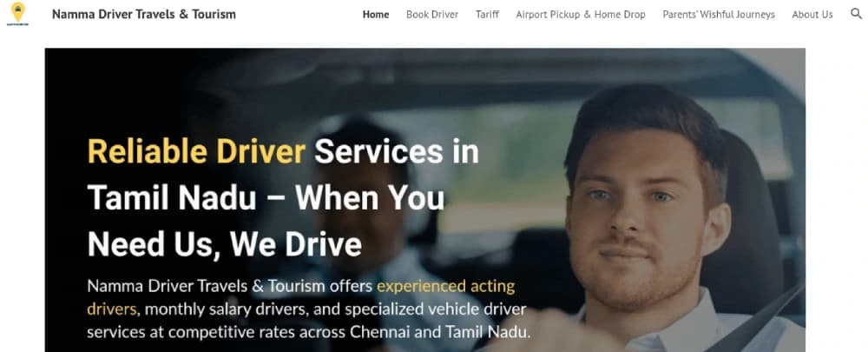The image size is (868, 352).
Task: Click the Namma Driver yellow pin logo
Action: click(18, 13)
